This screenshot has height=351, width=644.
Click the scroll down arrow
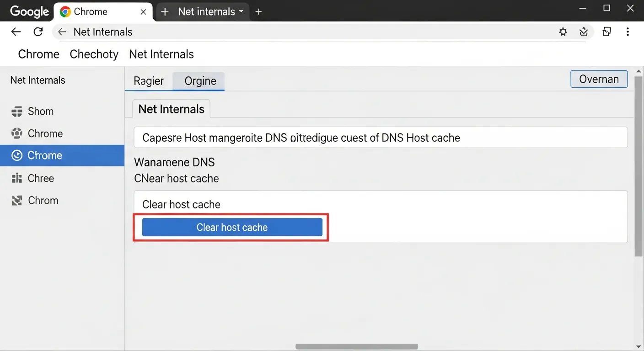(639, 347)
